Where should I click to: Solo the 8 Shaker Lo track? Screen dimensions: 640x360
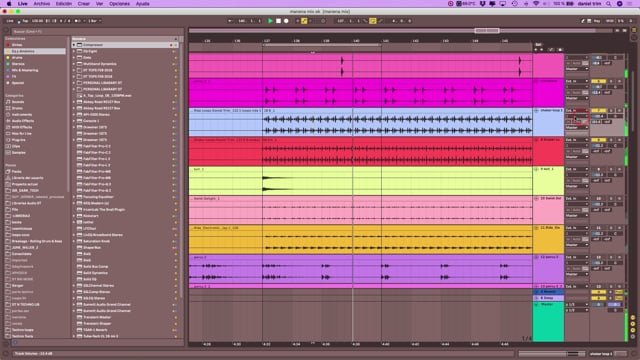[611, 140]
